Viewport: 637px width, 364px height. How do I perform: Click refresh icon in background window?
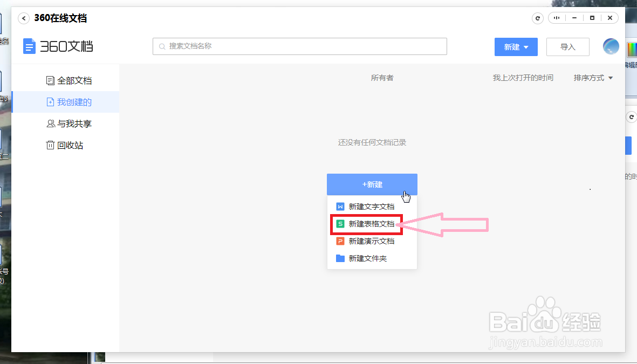pyautogui.click(x=631, y=117)
